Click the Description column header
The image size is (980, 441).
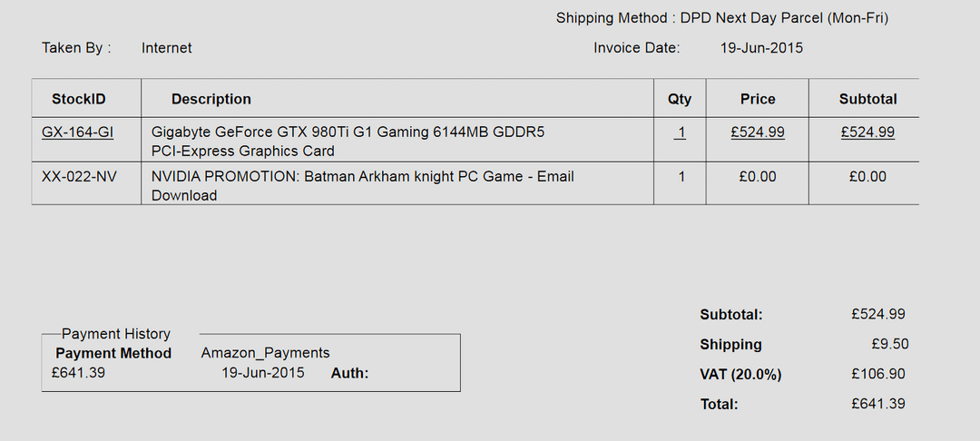click(x=211, y=99)
